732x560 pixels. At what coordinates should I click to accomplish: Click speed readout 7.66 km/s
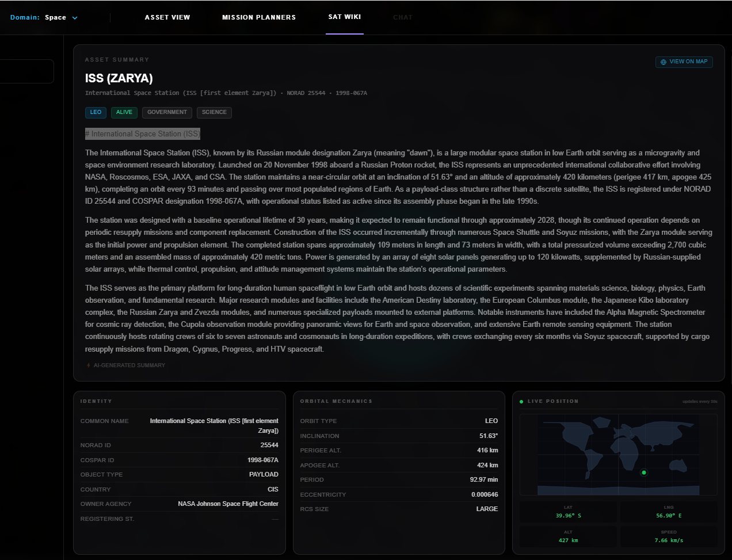pos(669,540)
